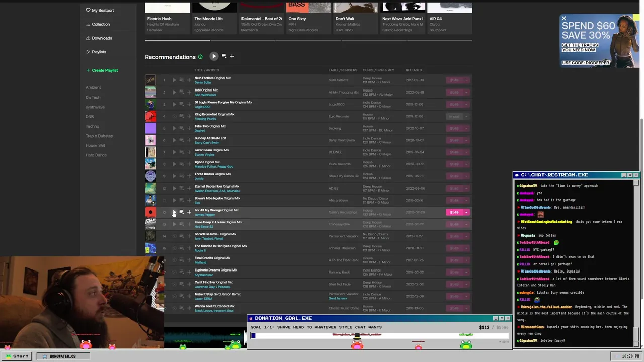Viewport: 644px width, 362px height.
Task: Open the Collection section
Action: pos(98,24)
